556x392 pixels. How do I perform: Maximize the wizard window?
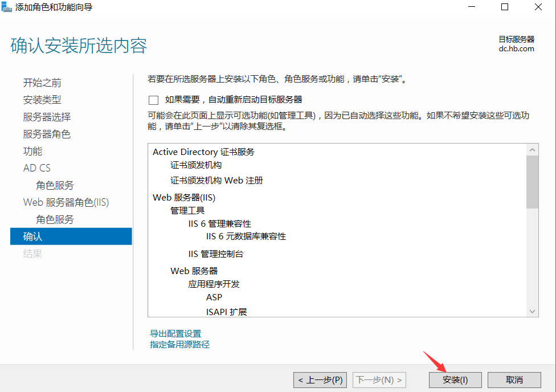(505, 7)
